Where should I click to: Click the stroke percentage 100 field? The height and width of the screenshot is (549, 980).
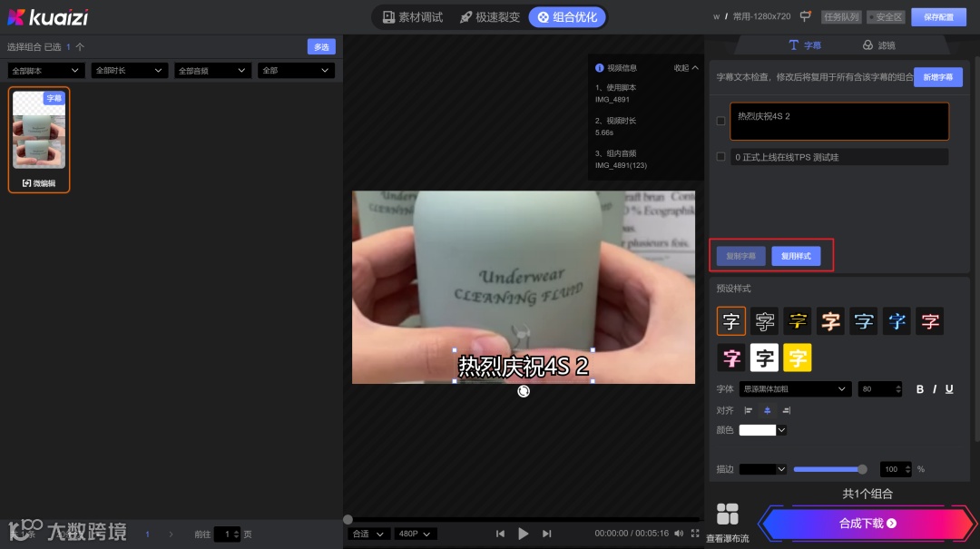coord(895,469)
